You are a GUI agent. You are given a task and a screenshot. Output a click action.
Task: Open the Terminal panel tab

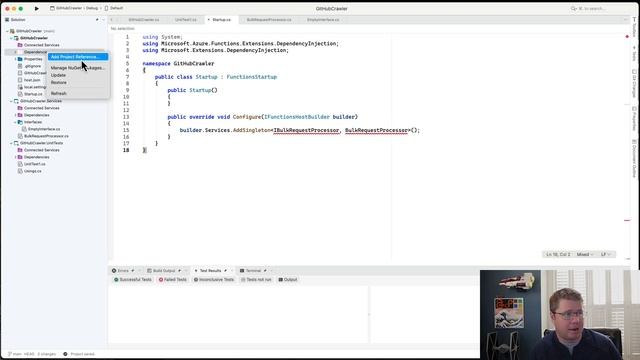click(253, 271)
